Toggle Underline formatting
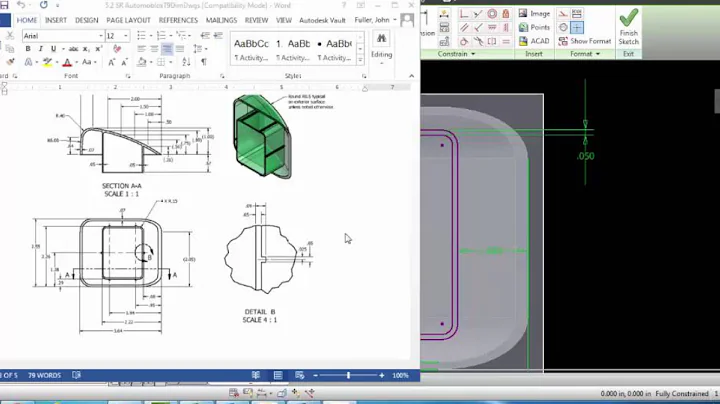The width and height of the screenshot is (720, 404). 53,49
